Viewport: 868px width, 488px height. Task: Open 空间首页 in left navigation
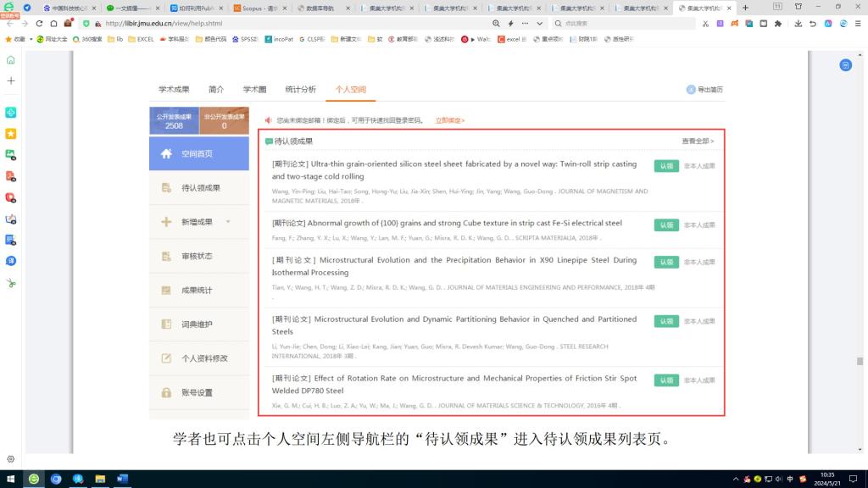(199, 154)
